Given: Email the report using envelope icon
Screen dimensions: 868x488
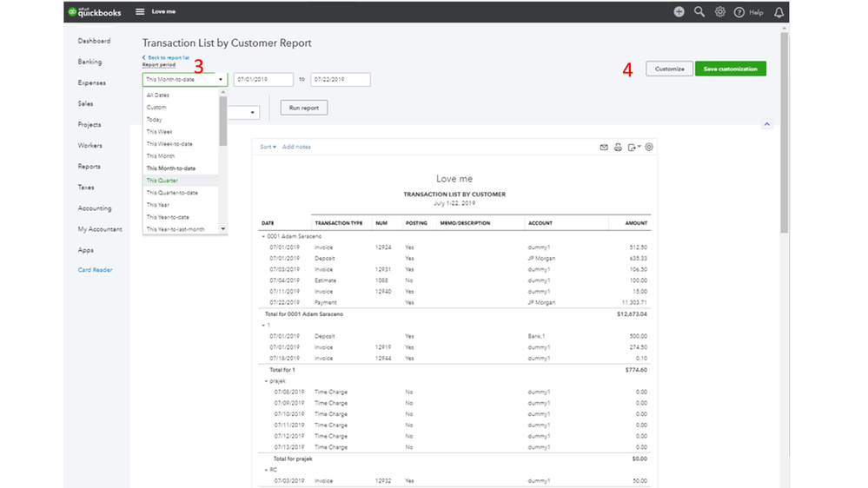Looking at the screenshot, I should [x=604, y=148].
